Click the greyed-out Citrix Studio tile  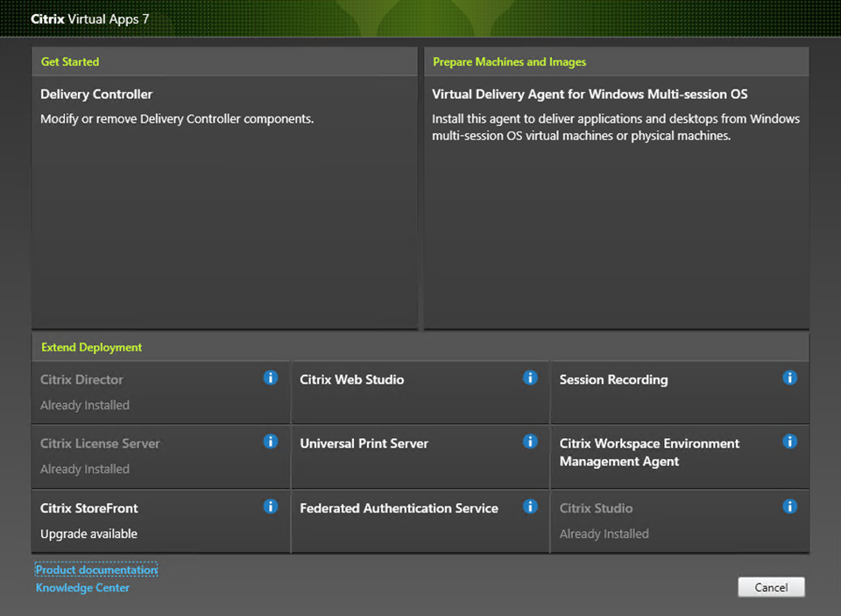point(680,521)
